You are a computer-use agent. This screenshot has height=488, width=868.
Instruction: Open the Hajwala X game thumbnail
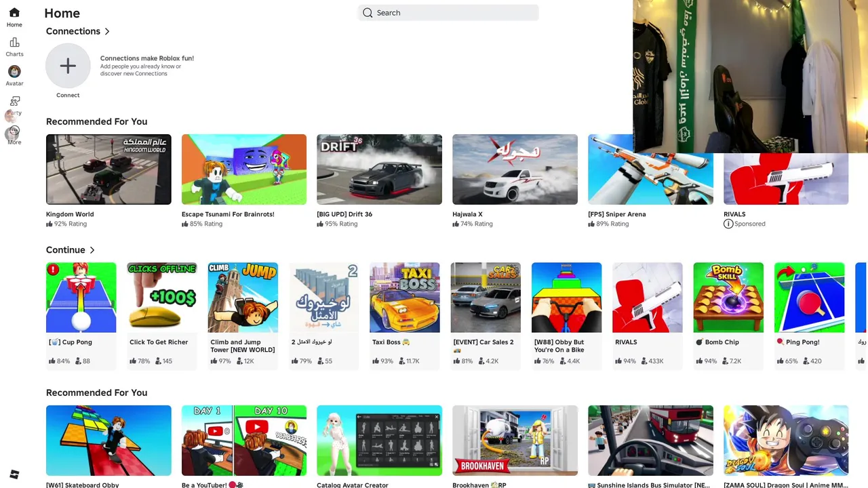click(x=515, y=169)
